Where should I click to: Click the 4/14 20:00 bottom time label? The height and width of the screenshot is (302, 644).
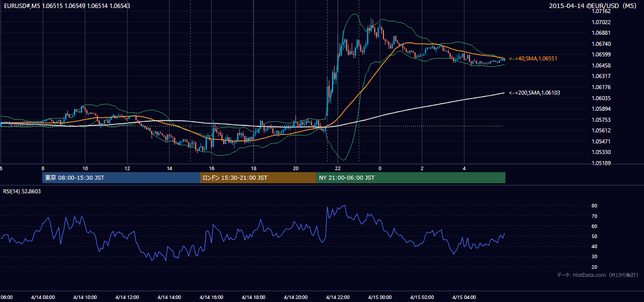(295, 297)
